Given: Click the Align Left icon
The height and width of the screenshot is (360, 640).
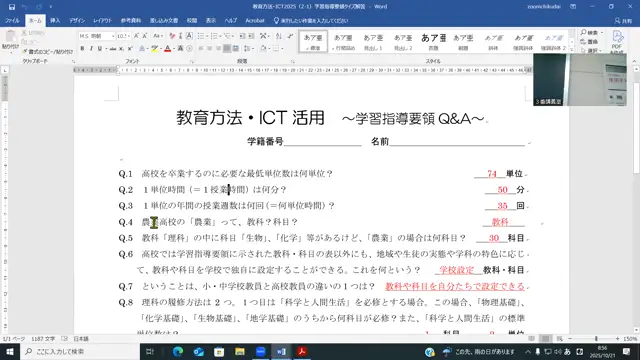Looking at the screenshot, I should pyautogui.click(x=201, y=49).
